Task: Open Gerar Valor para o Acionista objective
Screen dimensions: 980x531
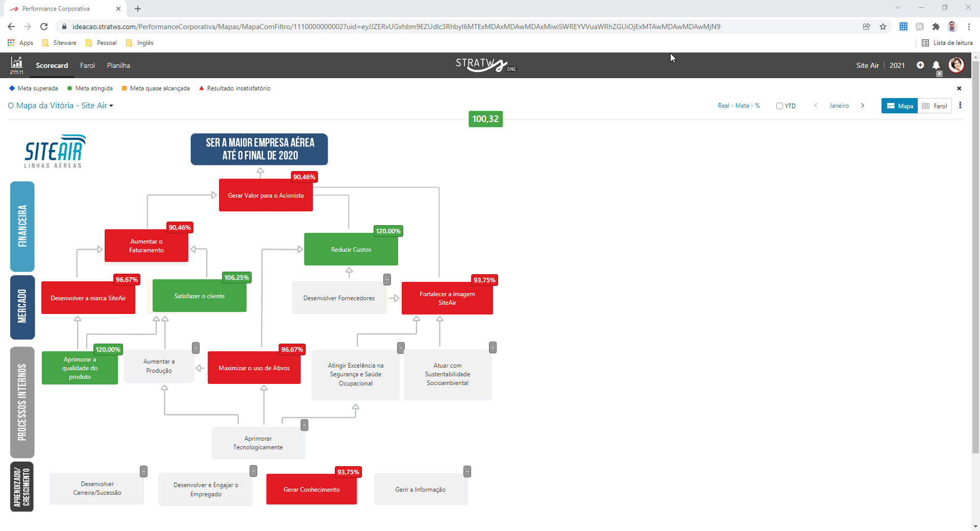Action: tap(265, 195)
